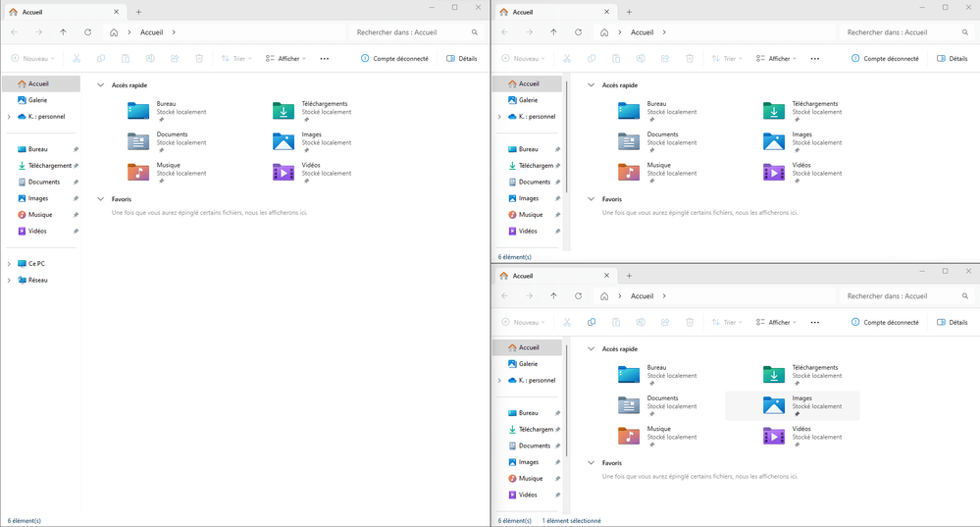Go up one level in left window
This screenshot has height=527, width=980.
63,31
